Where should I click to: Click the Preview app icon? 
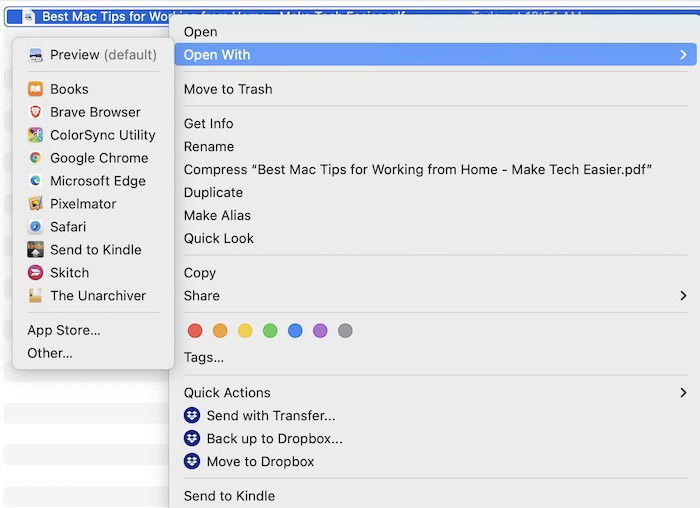[x=36, y=55]
